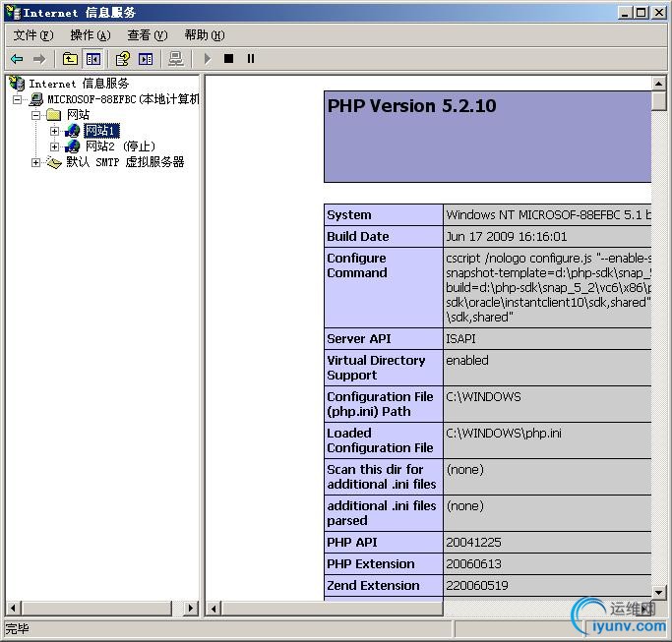Toggle the Show/Hide console tree icon
Image resolution: width=672 pixels, height=642 pixels.
point(93,59)
